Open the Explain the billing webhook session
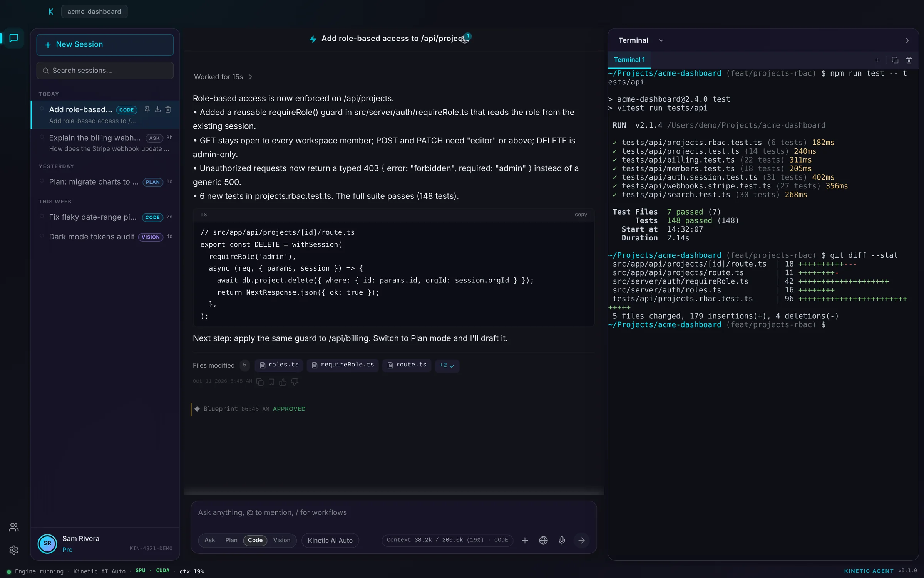 [x=105, y=143]
